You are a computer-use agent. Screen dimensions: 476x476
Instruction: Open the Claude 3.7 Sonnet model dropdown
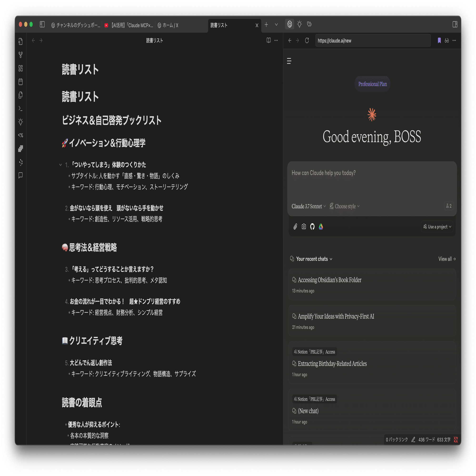tap(308, 206)
